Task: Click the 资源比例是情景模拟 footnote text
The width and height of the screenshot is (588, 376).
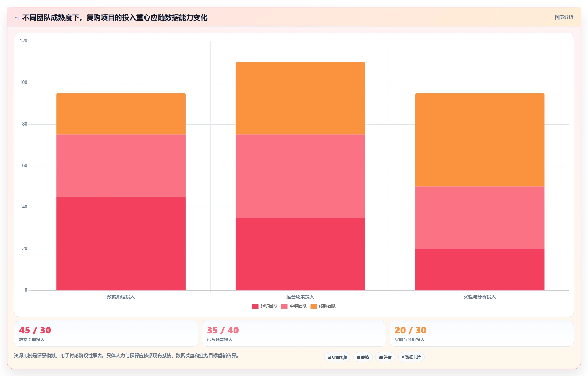Action: point(126,355)
